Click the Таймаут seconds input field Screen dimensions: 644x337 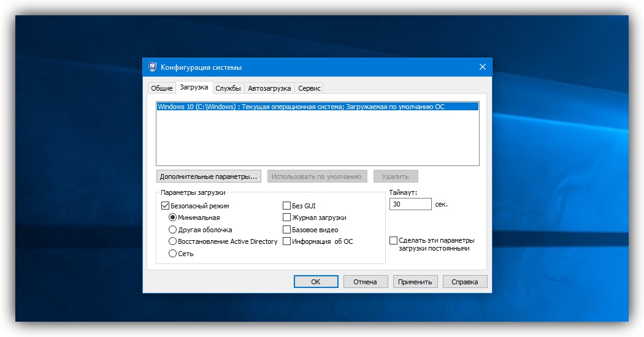coord(410,204)
